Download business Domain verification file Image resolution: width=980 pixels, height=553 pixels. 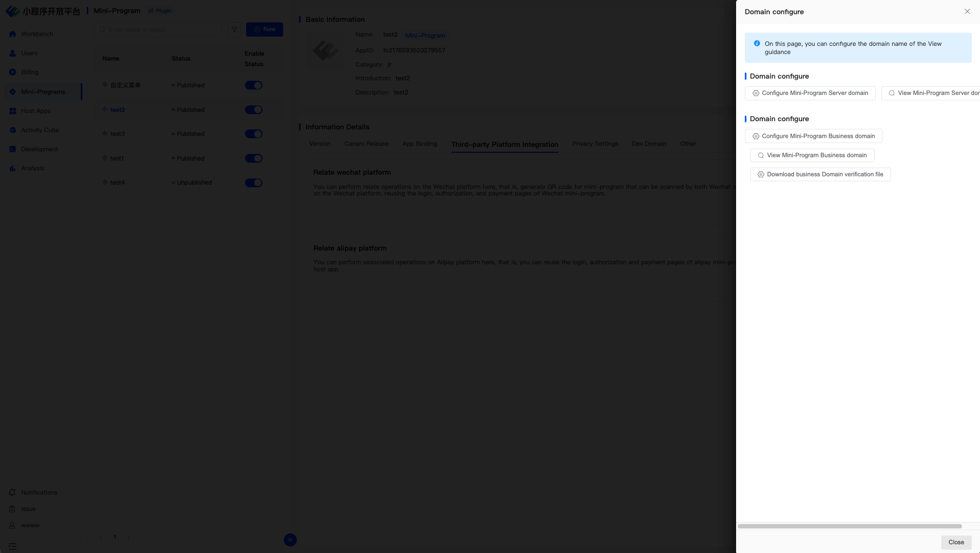821,175
